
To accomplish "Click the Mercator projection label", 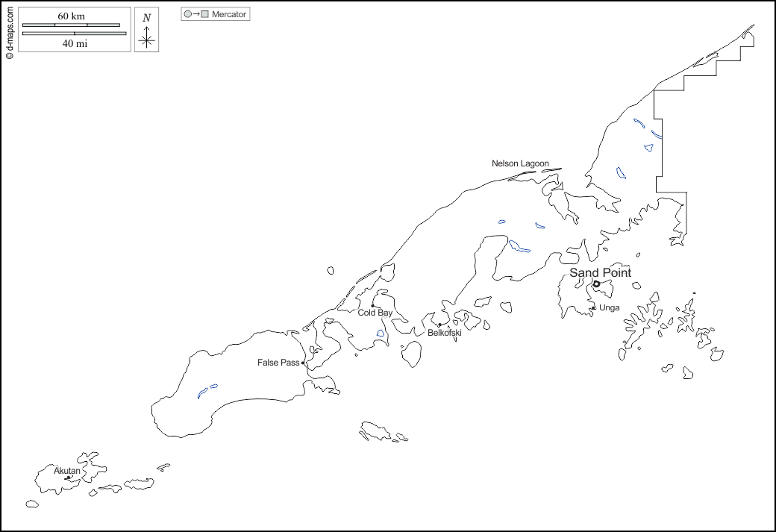I will [x=229, y=14].
